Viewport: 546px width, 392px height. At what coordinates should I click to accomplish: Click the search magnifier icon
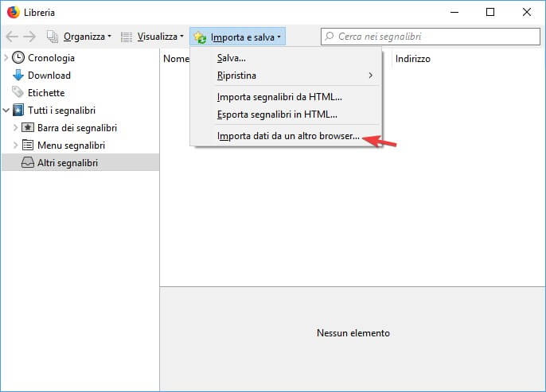[x=329, y=36]
